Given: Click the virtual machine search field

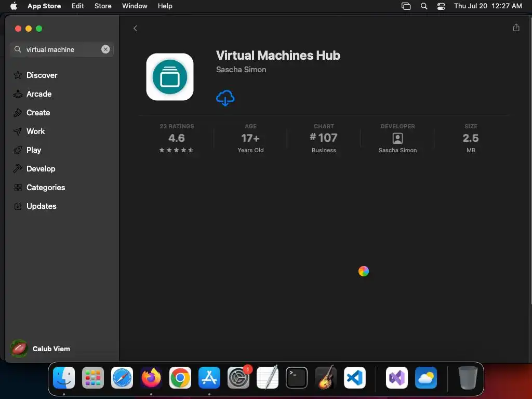Looking at the screenshot, I should tap(62, 49).
